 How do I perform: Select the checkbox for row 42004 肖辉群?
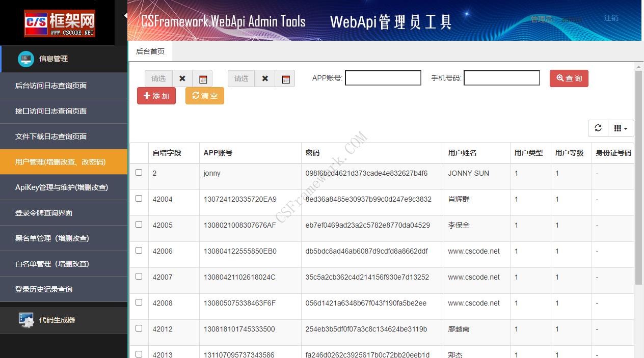[139, 199]
